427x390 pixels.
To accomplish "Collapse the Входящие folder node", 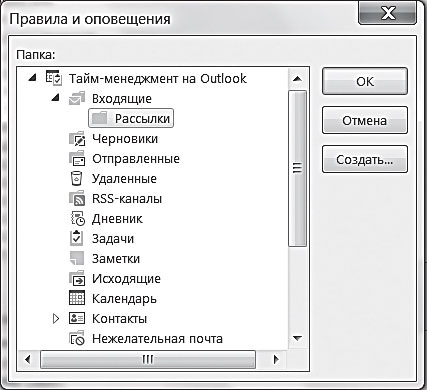I will pyautogui.click(x=56, y=98).
